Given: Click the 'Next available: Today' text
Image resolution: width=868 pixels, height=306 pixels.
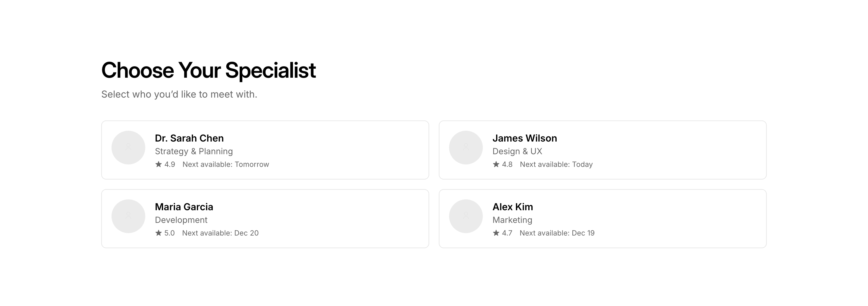Looking at the screenshot, I should pyautogui.click(x=556, y=165).
